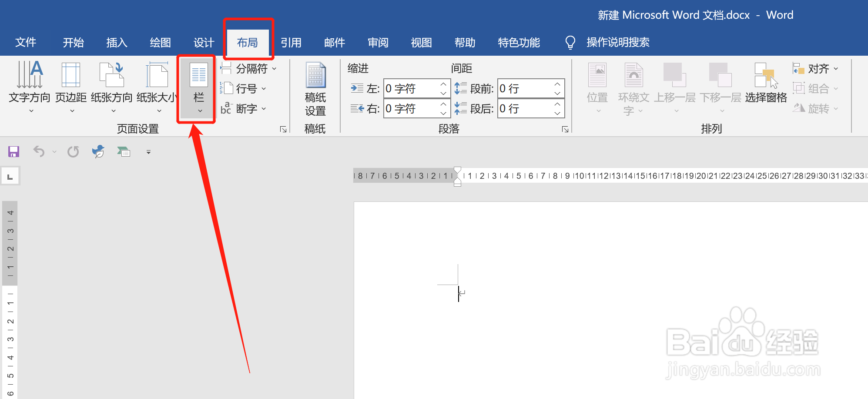Click the 上移一层 bring forward icon

(675, 87)
